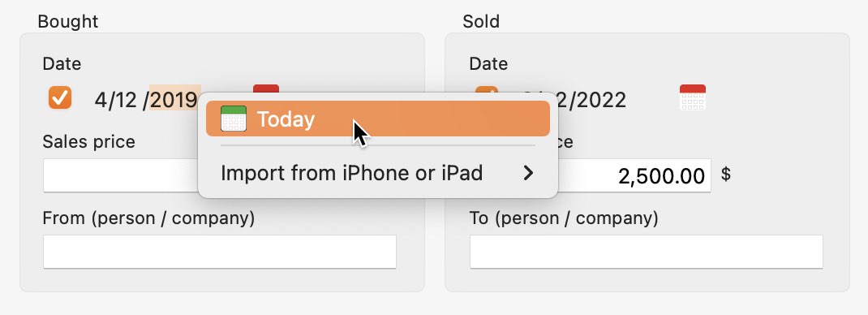The image size is (868, 315).
Task: Click the Sold section heading
Action: point(481,22)
